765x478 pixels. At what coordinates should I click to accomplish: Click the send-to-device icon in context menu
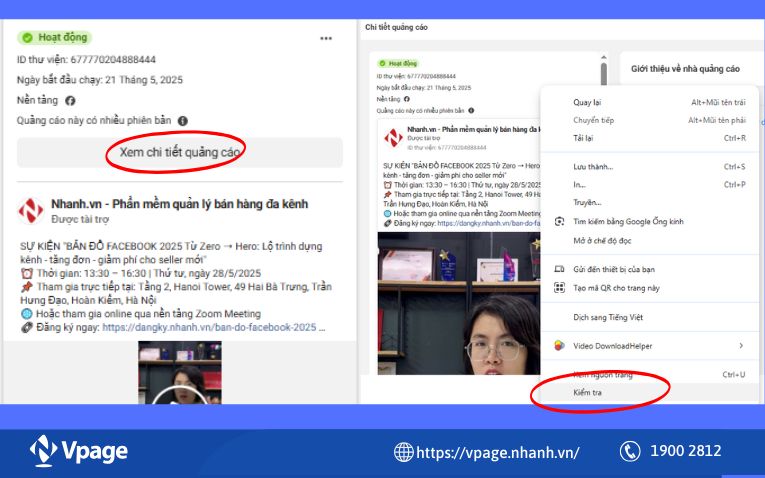(560, 269)
